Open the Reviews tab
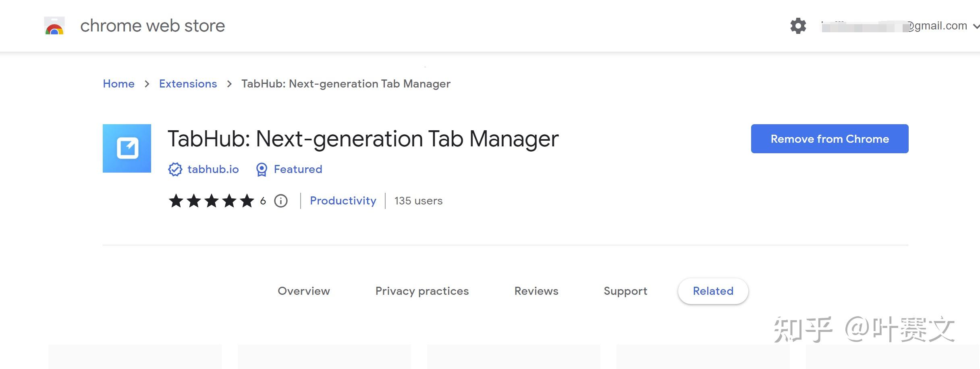The image size is (980, 369). [x=536, y=291]
